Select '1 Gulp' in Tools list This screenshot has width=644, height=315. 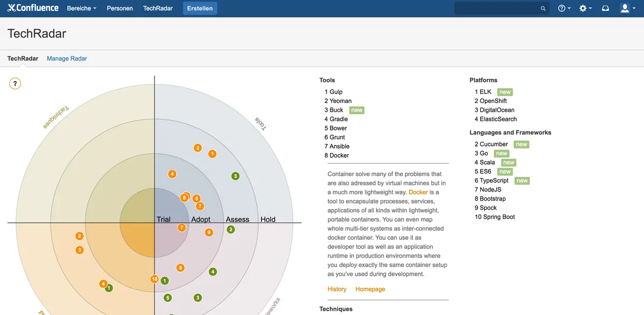pos(333,92)
